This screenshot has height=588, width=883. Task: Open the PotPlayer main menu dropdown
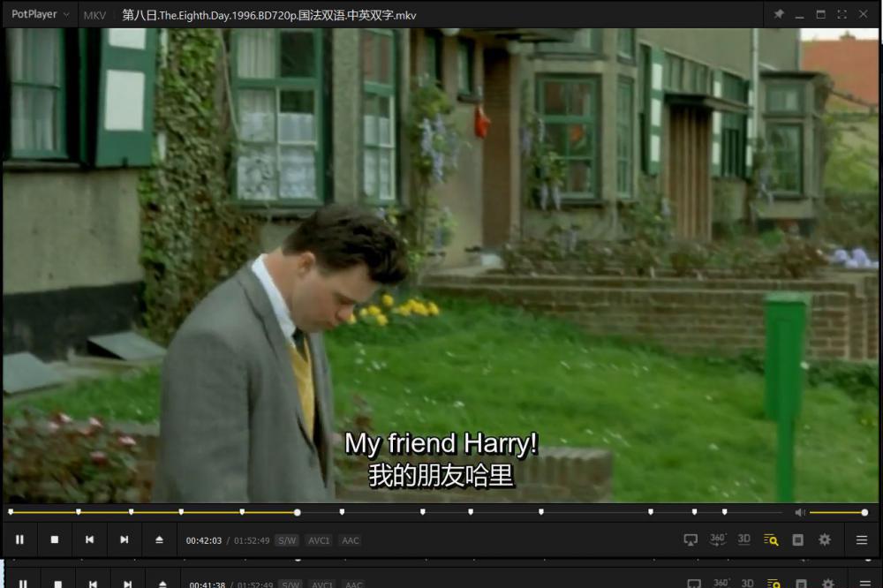[x=40, y=14]
